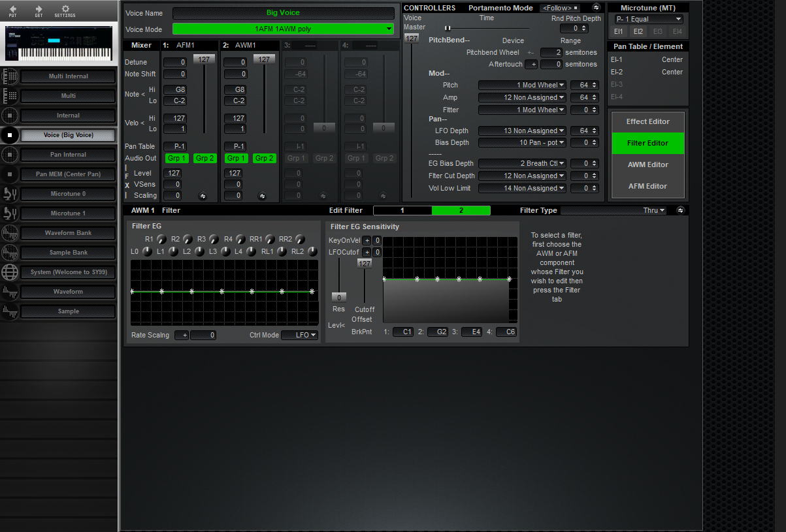Image resolution: width=786 pixels, height=532 pixels.
Task: Click the icon beside Microtune 0
Action: tap(10, 194)
